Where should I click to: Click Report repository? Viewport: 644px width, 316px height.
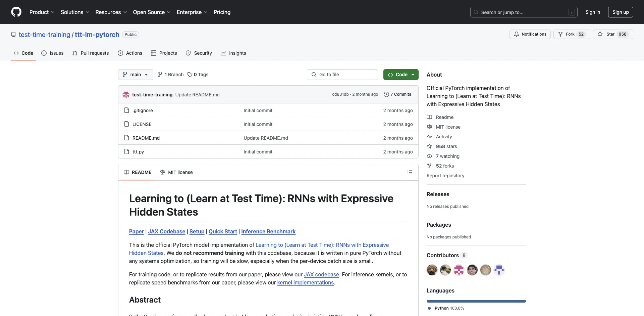coord(445,176)
